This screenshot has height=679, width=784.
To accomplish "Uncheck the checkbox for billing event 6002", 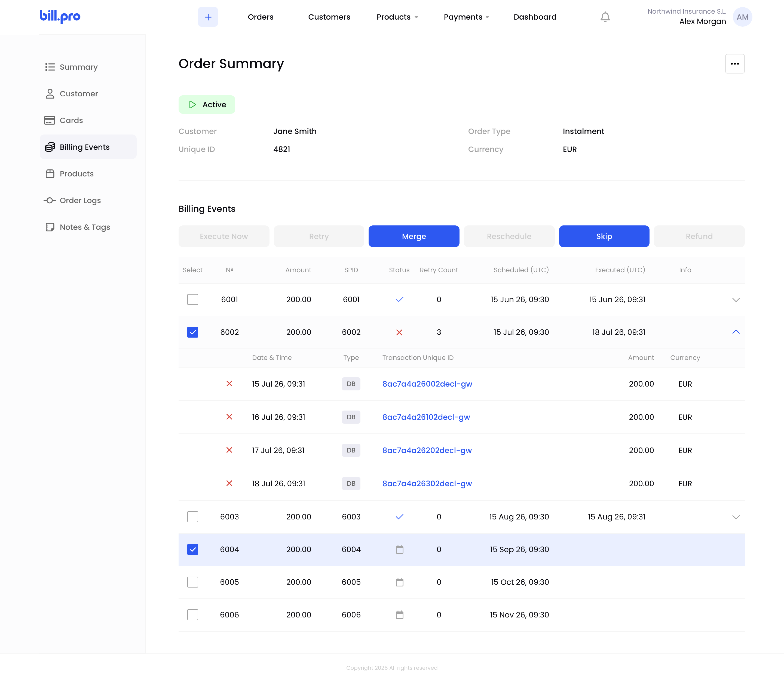I will click(x=192, y=332).
